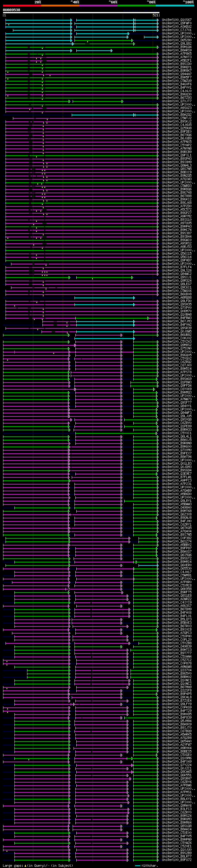Screen dimensions: 197x868
Task: Select hit UniRef100_Q9LQ82
Action: pos(177,43)
